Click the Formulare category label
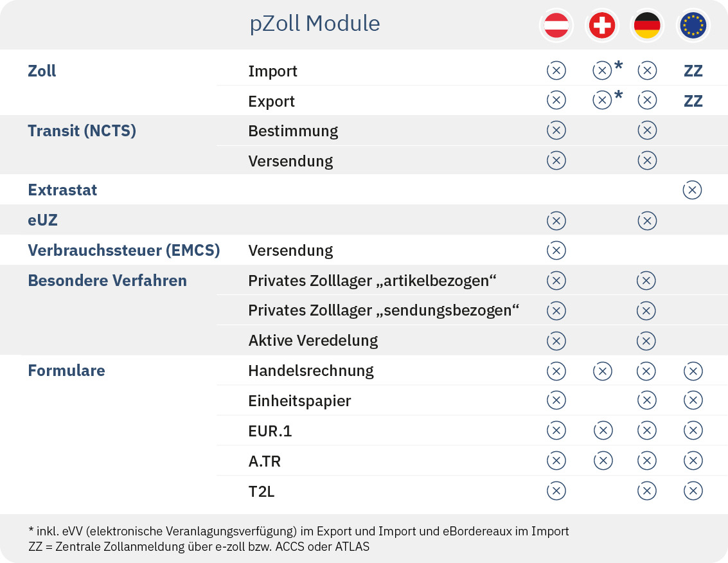Viewport: 728px width, 563px height. 66,371
